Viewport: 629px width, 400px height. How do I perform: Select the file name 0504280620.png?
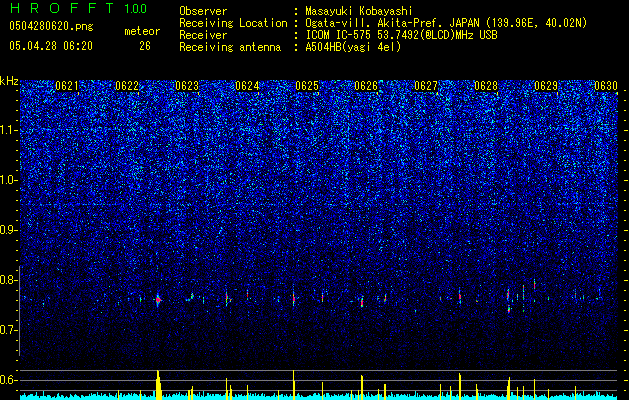51,27
